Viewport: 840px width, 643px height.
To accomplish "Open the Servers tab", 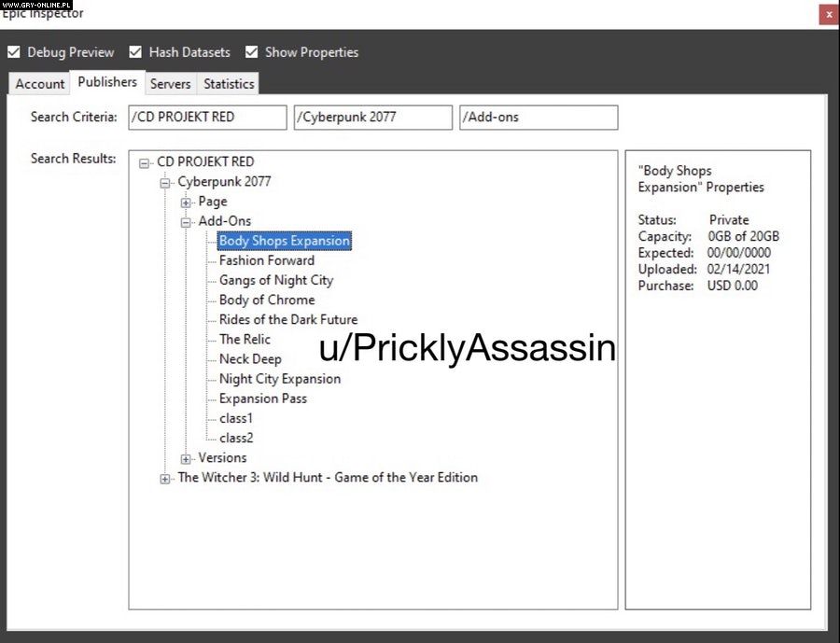I will click(170, 84).
